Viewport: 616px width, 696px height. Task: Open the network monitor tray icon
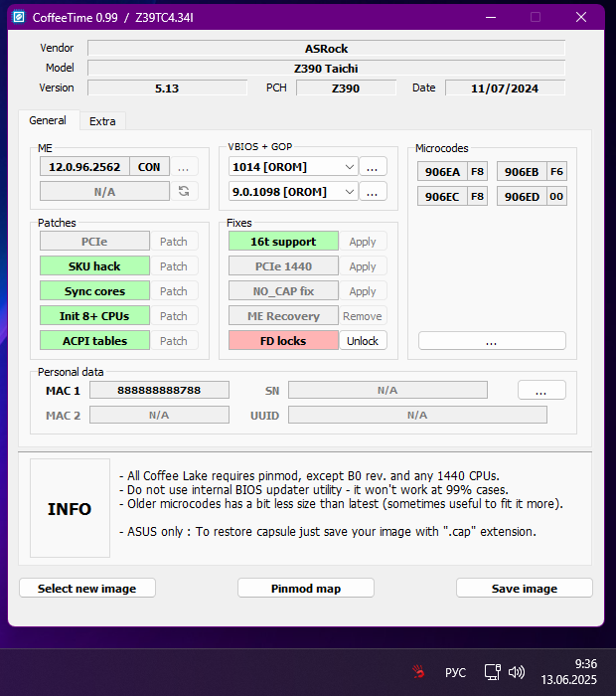point(492,672)
